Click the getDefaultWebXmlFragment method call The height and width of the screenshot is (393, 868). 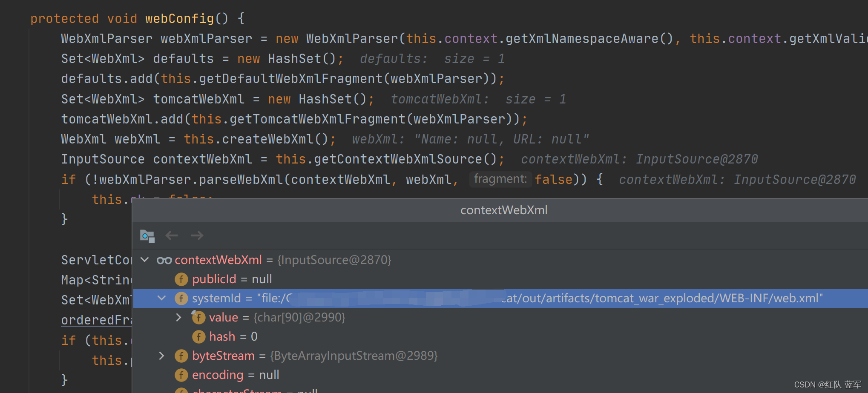(290, 79)
